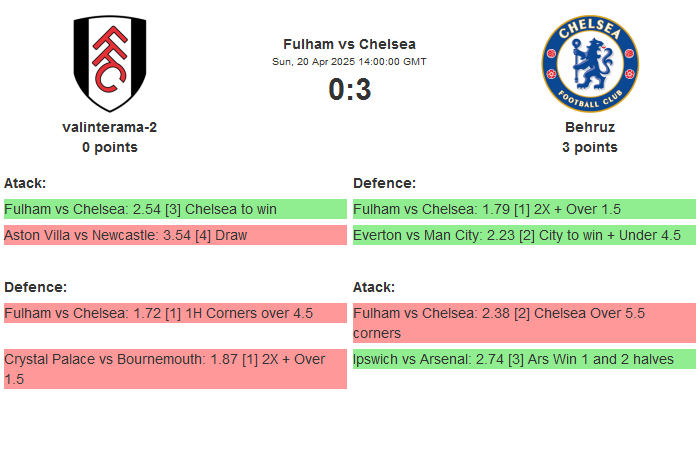Click the Crystal Palace vs Bournemouth bet row
The image size is (700, 460).
(175, 368)
